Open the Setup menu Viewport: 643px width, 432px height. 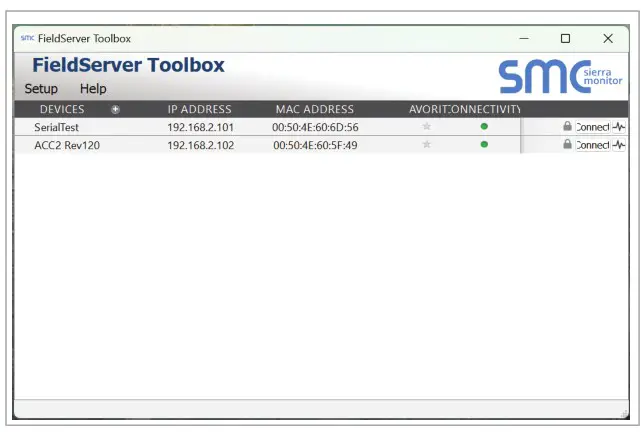tap(41, 89)
